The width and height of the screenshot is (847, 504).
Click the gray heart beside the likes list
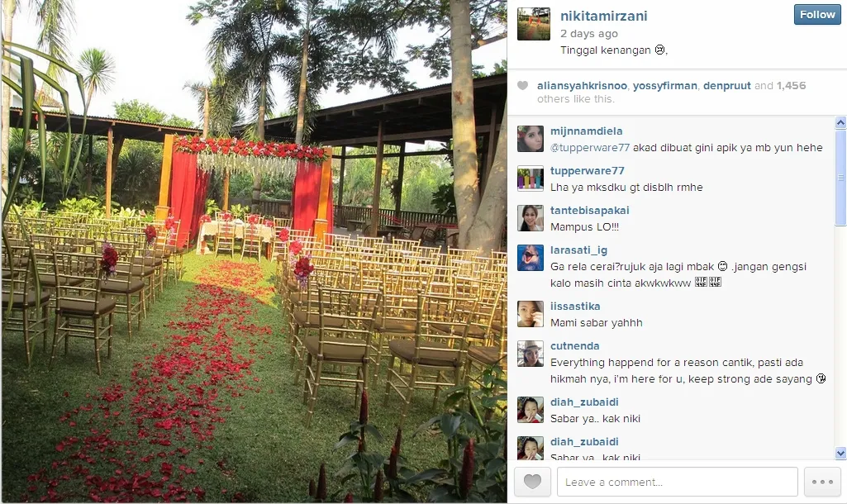522,85
